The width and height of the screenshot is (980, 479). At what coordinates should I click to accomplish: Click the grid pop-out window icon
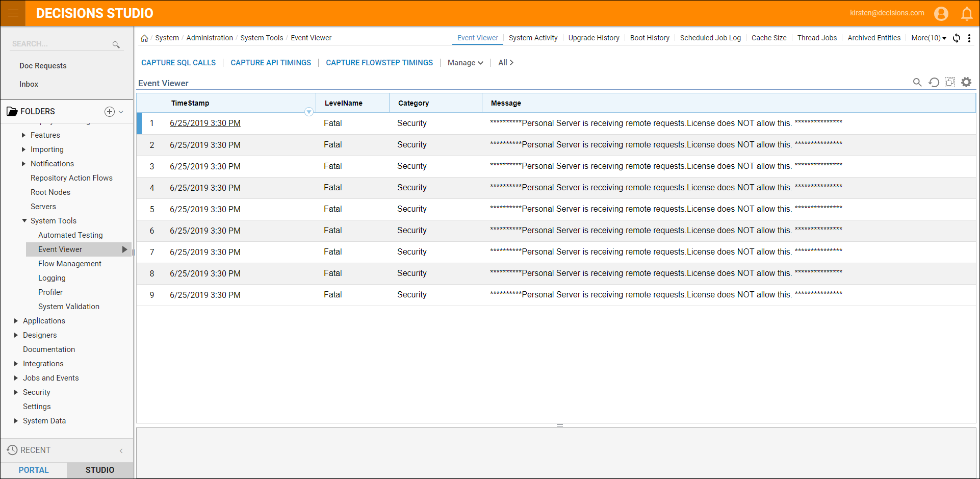pos(950,82)
